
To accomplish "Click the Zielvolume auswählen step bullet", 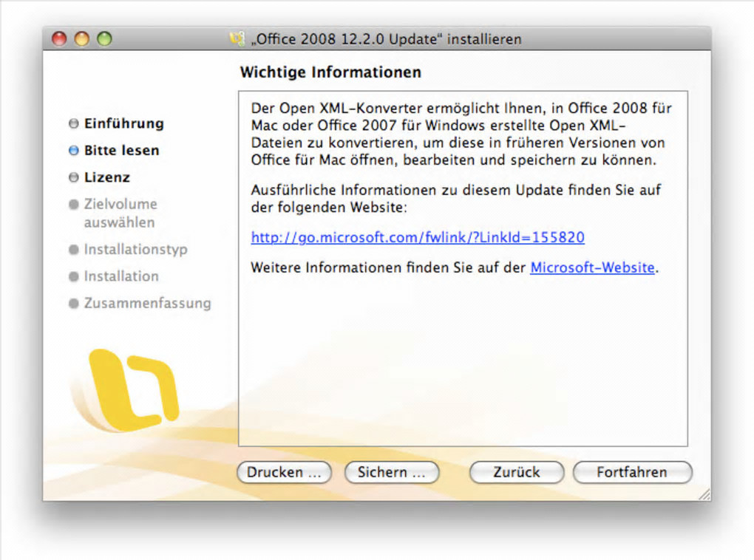I will click(x=74, y=205).
